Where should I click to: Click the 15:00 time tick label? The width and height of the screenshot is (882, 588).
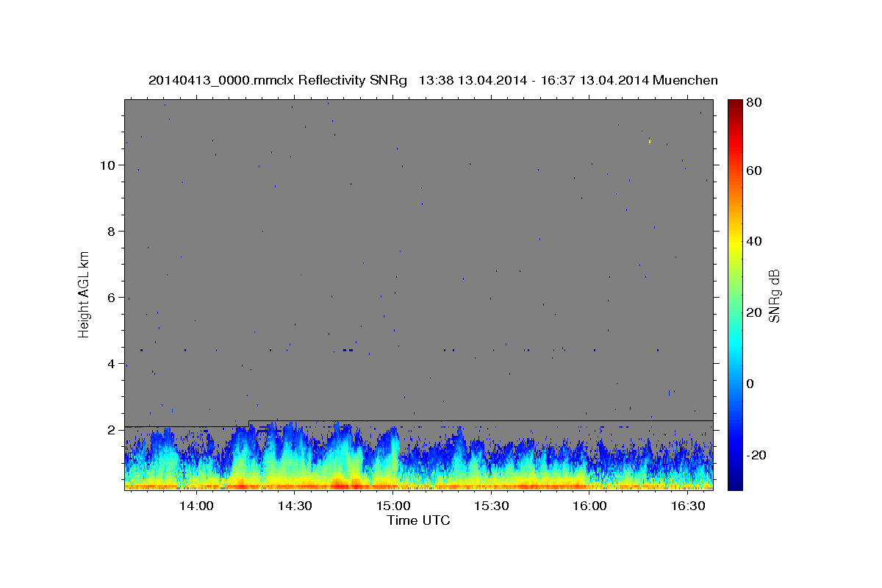click(x=393, y=506)
